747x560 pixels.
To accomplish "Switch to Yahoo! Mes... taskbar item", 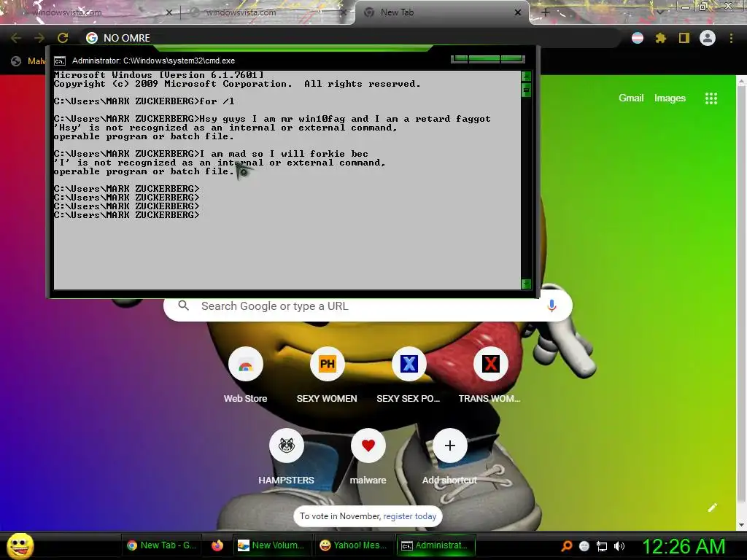I will click(x=355, y=545).
